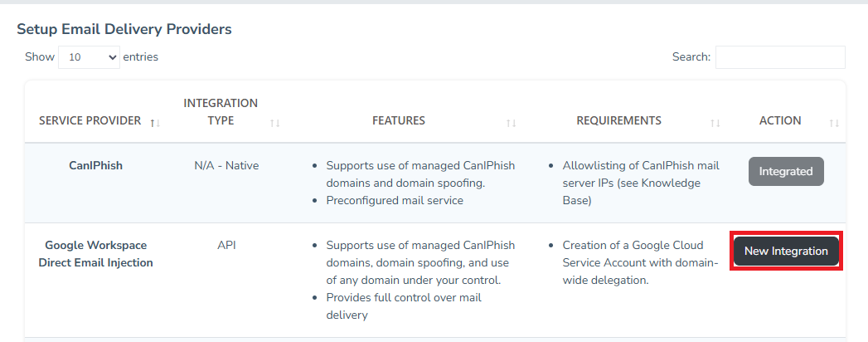
Task: Click the N/A - Native integration type cell
Action: coord(226,165)
